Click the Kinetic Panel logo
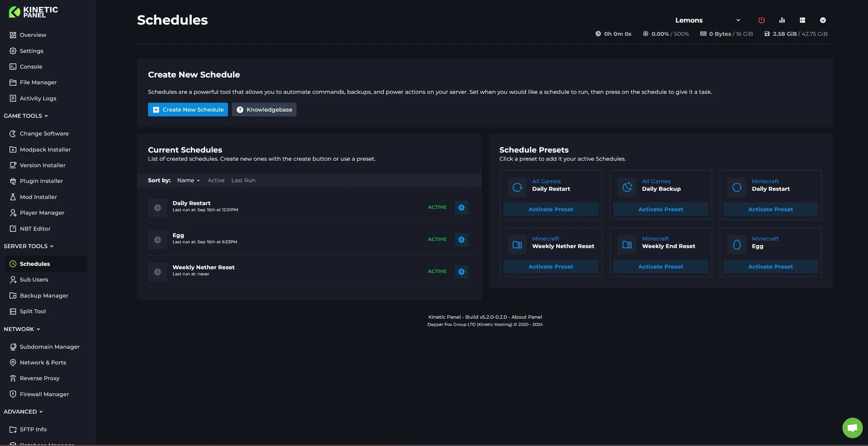The image size is (868, 446). click(x=33, y=12)
